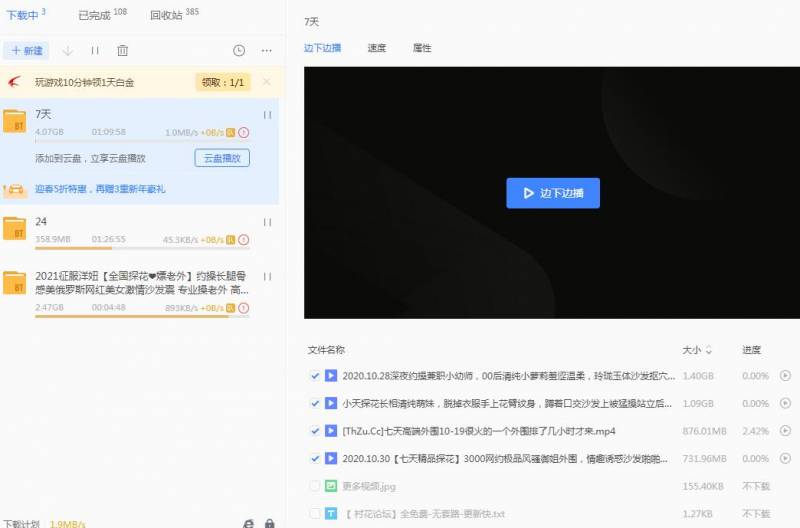Screen dimensions: 800x528
Task: Pause the 7天 download task
Action: click(267, 115)
